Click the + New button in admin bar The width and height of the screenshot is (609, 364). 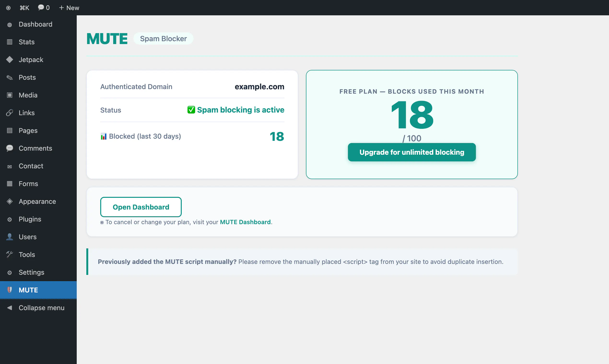(69, 8)
